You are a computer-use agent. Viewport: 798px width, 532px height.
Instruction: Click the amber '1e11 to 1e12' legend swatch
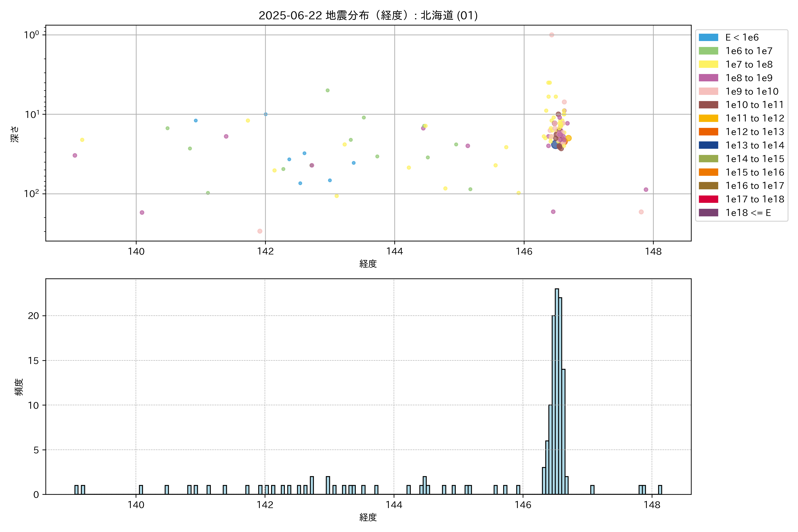click(x=708, y=118)
